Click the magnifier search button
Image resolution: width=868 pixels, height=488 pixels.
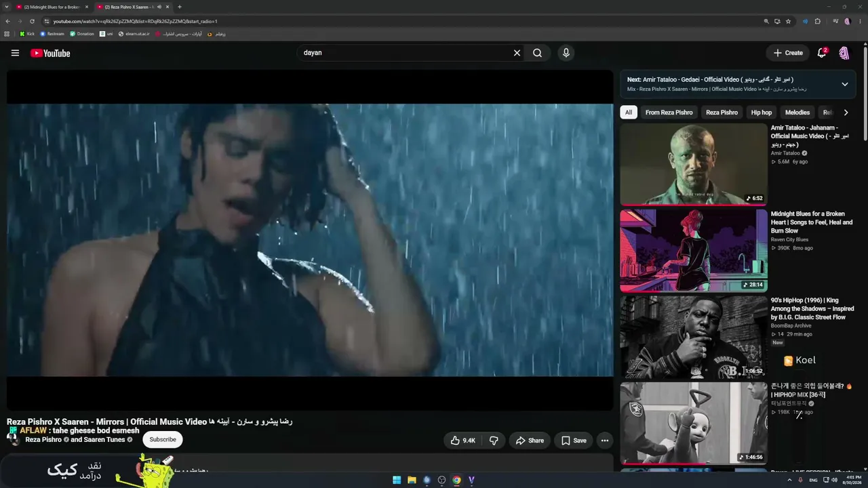click(x=537, y=53)
